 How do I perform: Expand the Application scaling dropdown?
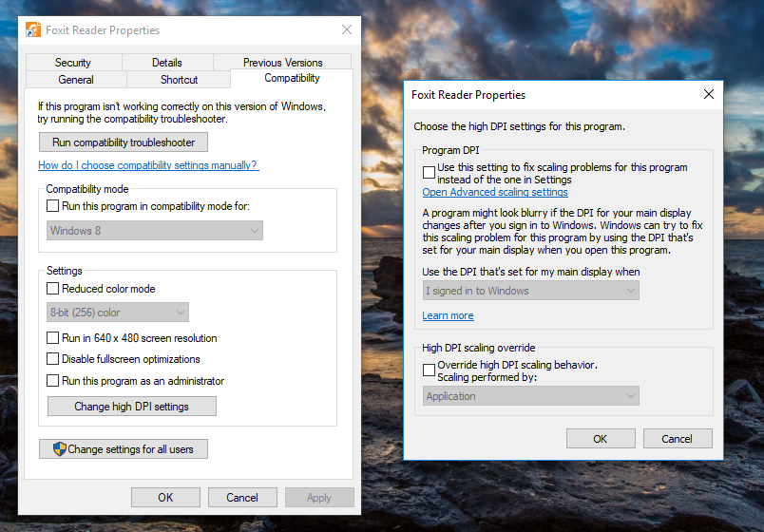tap(530, 396)
